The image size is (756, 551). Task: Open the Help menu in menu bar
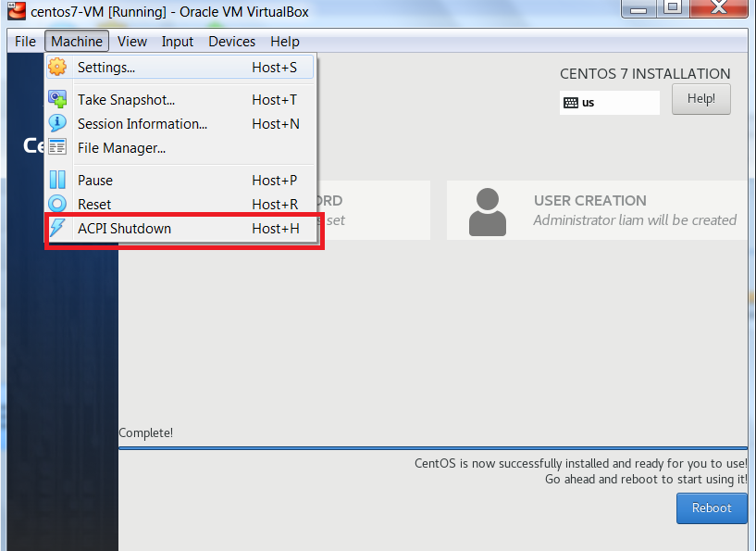coord(285,42)
